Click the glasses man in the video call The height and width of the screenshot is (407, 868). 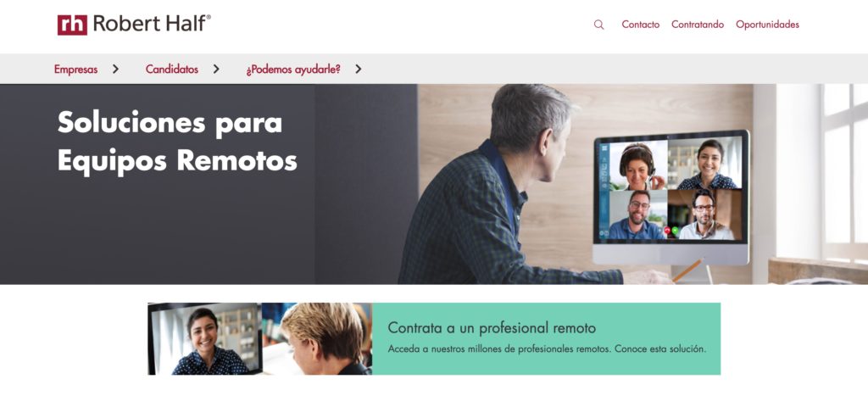point(704,215)
